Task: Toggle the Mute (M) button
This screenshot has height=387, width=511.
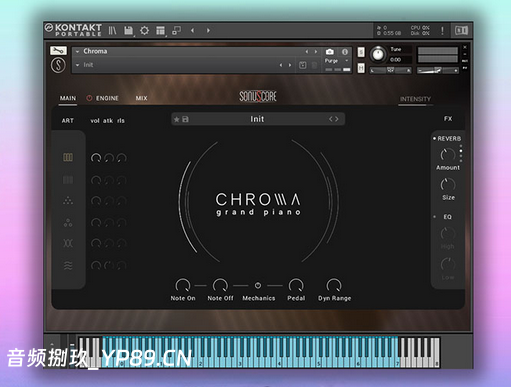Action: 361,68
